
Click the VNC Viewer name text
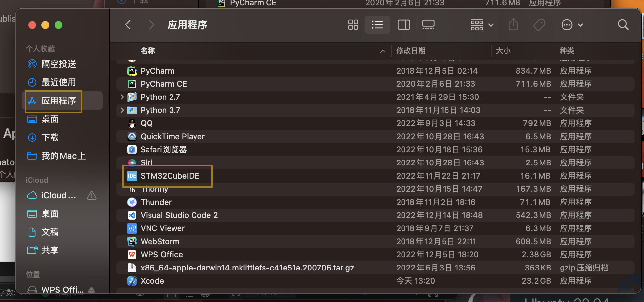click(163, 228)
